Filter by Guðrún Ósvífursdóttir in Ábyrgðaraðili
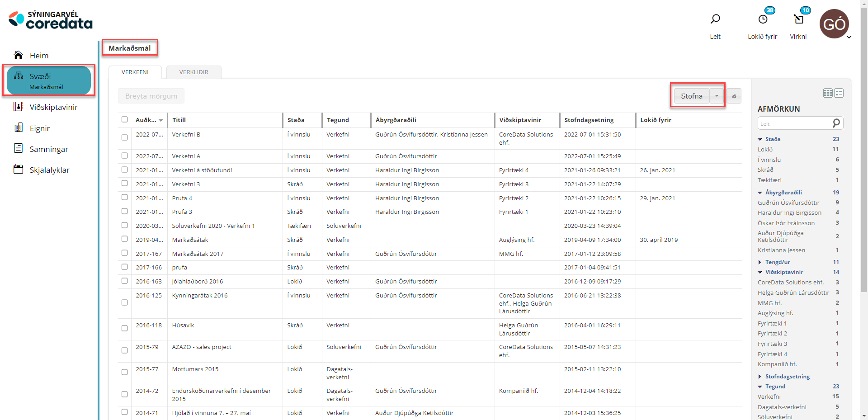 [x=788, y=203]
